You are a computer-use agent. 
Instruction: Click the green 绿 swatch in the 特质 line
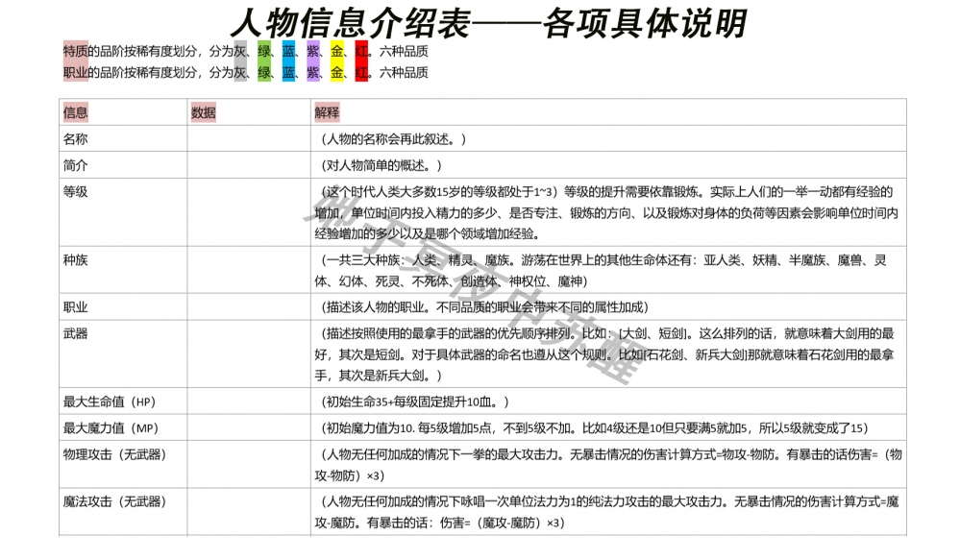tap(264, 52)
